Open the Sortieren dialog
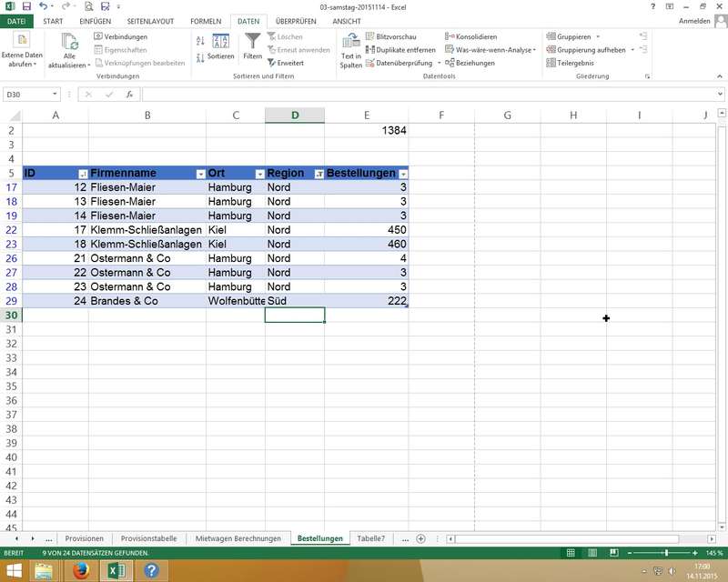 pos(220,47)
